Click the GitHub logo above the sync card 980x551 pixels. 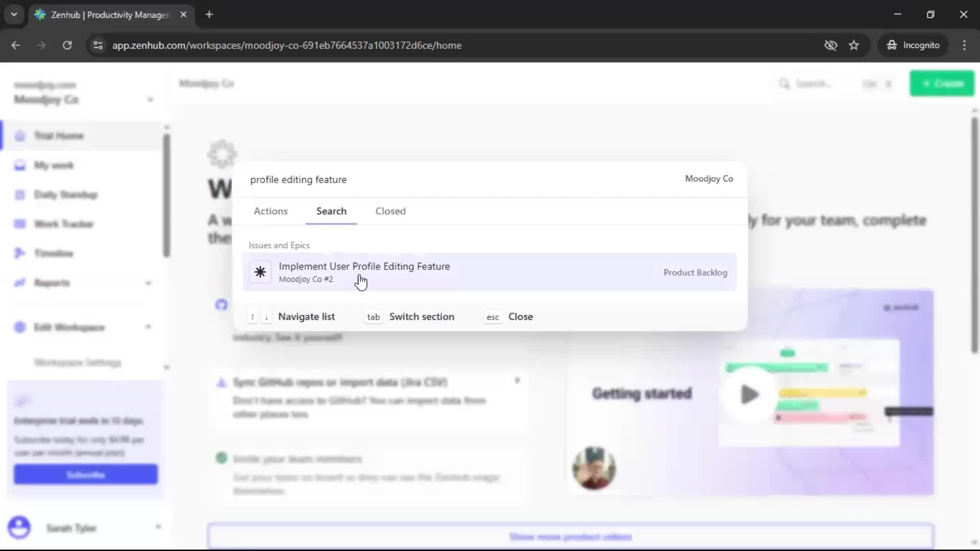(x=221, y=305)
